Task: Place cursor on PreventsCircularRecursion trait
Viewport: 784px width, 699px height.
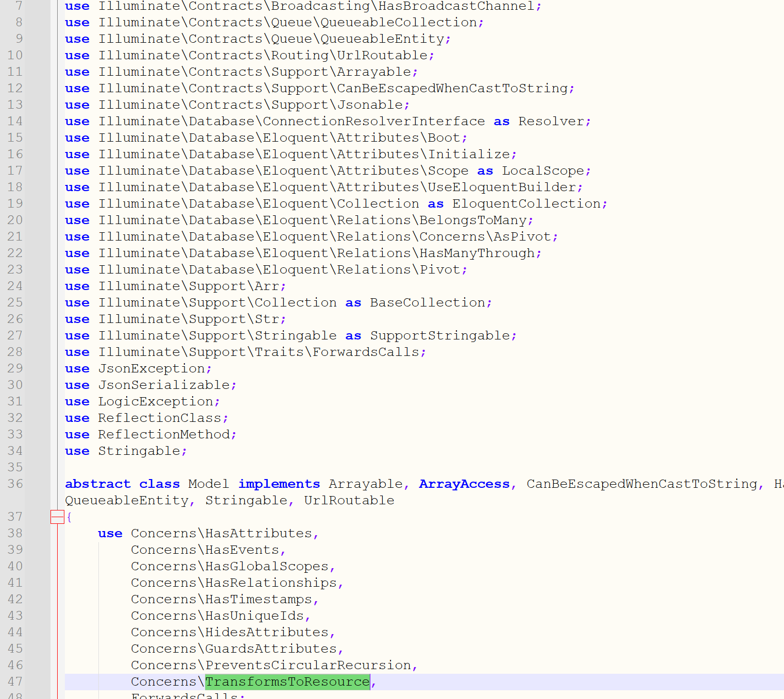Action: (x=308, y=665)
